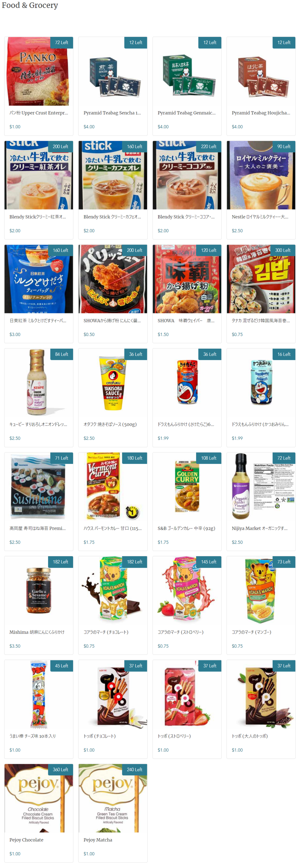The width and height of the screenshot is (301, 868).
Task: Click the Nijiya Market organic sushi vinegar title
Action: [260, 528]
